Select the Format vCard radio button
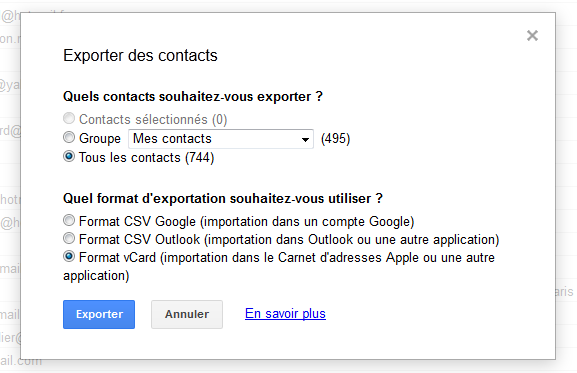 (x=69, y=256)
